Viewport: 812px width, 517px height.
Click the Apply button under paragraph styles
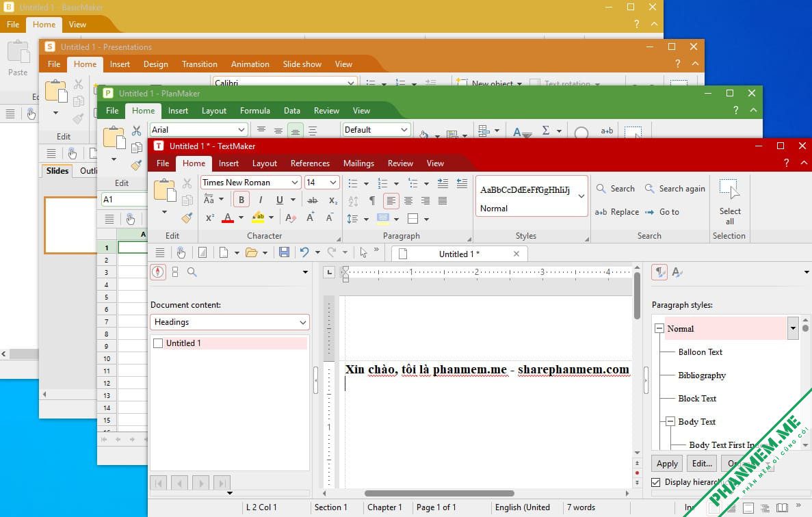click(667, 463)
